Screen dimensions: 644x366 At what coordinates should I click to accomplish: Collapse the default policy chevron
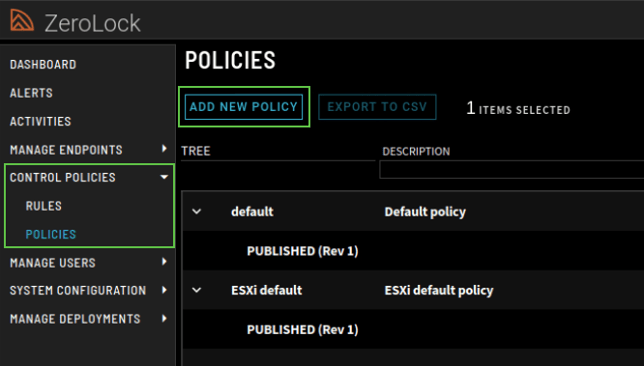click(197, 212)
